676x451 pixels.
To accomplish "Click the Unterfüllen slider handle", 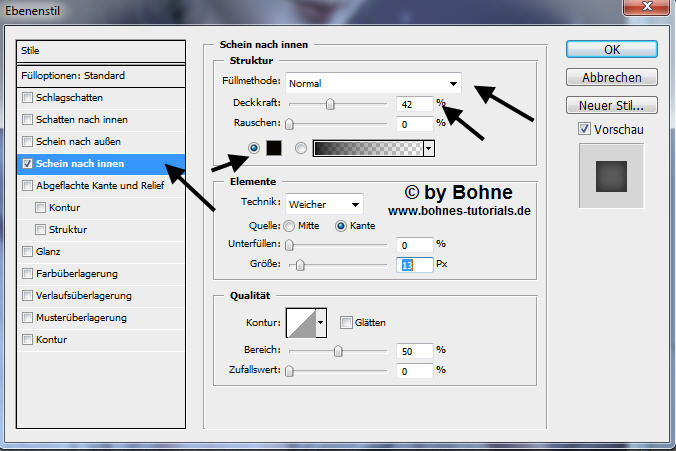I will (x=290, y=245).
